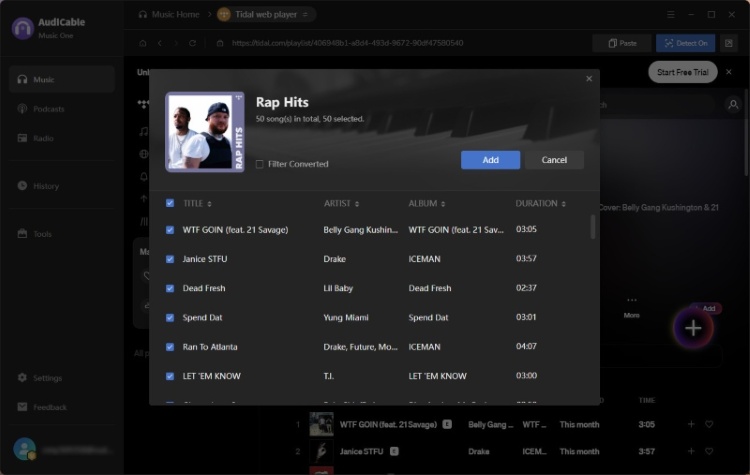Click the pop-out window icon
The width and height of the screenshot is (750, 475).
(728, 43)
